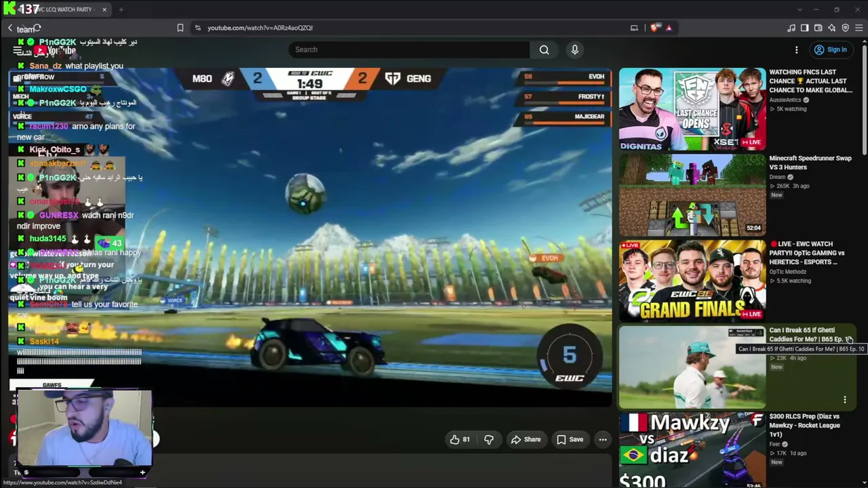Open the FNCS Last Chance Opens thumbnail
Viewport: 868px width, 488px height.
[692, 108]
